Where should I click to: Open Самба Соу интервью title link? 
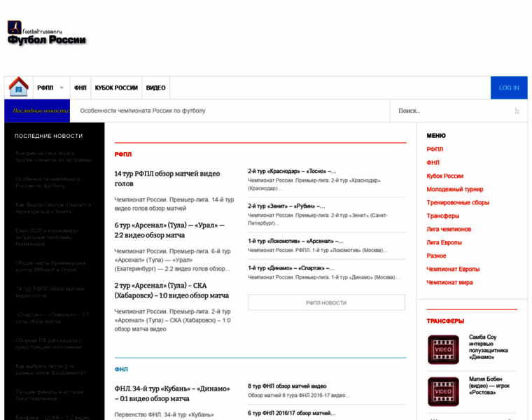[x=488, y=347]
